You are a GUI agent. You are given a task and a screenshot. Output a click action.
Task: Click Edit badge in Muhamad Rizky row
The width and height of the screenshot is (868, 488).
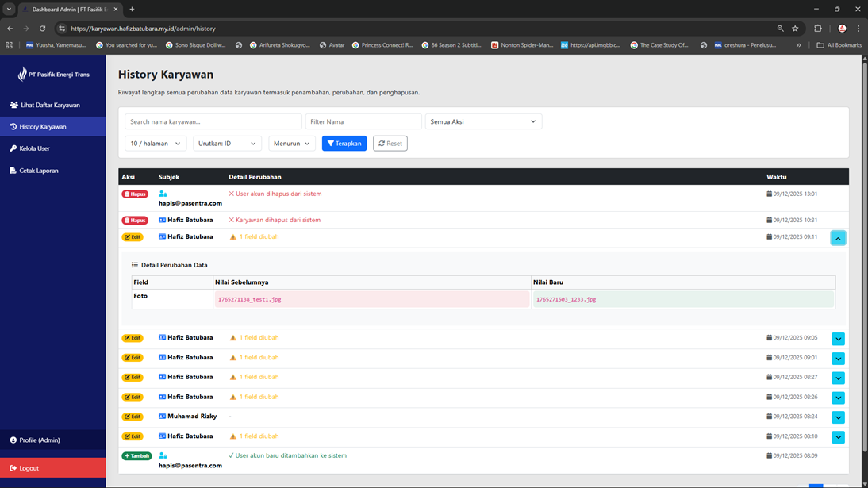click(x=133, y=417)
